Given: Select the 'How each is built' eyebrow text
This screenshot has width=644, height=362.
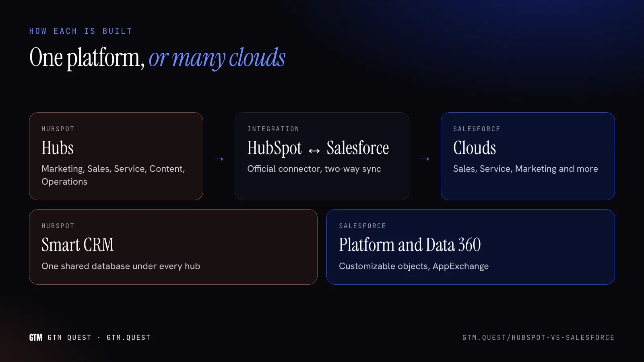Looking at the screenshot, I should (x=80, y=31).
